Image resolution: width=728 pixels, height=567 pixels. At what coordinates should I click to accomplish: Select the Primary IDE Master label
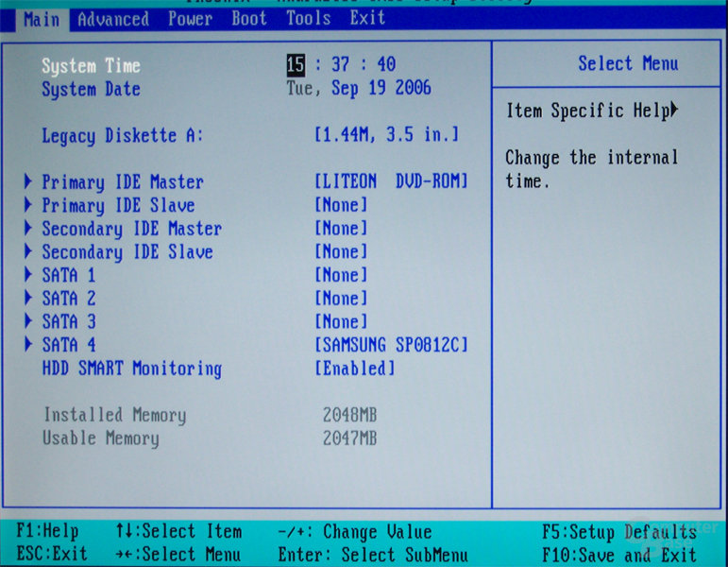pos(123,182)
